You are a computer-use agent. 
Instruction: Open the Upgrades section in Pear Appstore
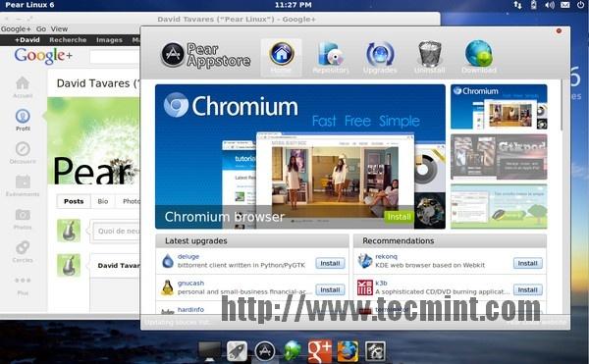pyautogui.click(x=380, y=58)
